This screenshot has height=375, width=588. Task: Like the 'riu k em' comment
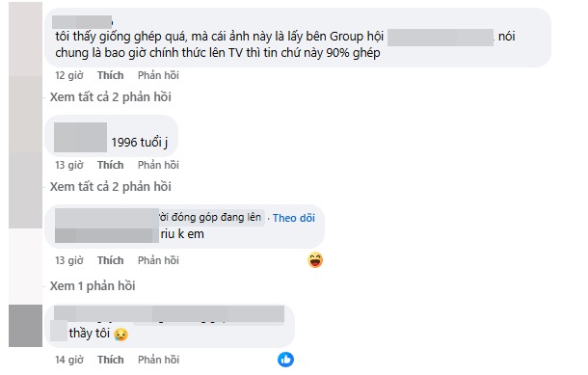[x=111, y=260]
